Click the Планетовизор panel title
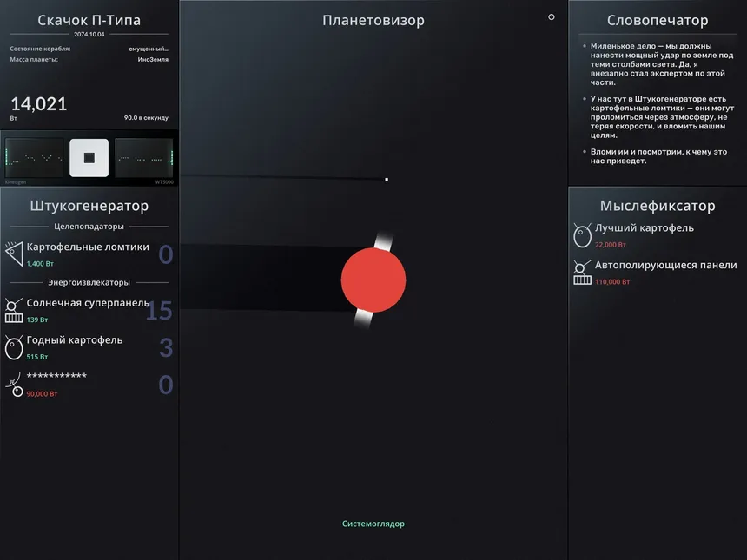 (373, 20)
